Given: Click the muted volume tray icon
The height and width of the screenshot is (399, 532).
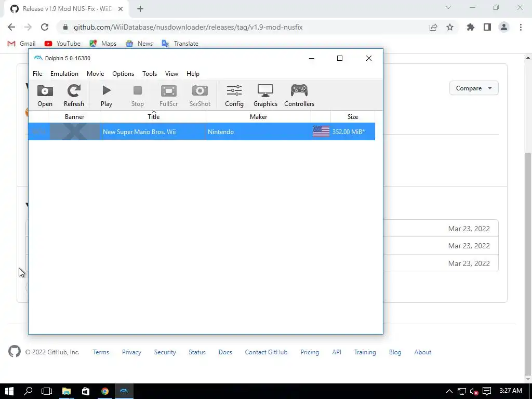Looking at the screenshot, I should point(474,391).
